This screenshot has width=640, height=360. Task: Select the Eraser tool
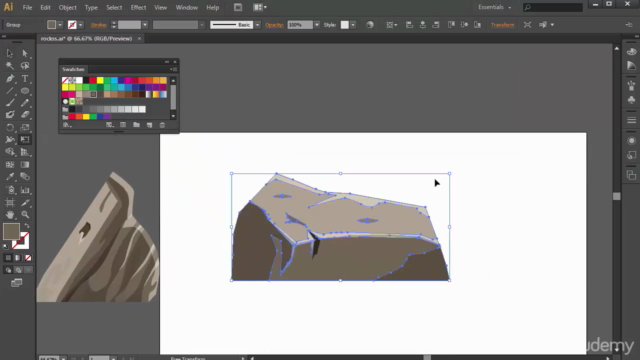[x=25, y=115]
